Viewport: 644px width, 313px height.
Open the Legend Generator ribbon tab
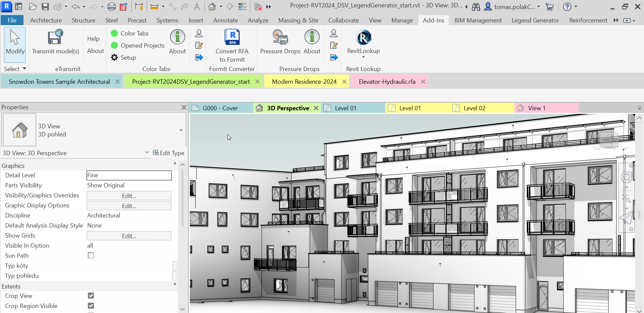tap(535, 20)
